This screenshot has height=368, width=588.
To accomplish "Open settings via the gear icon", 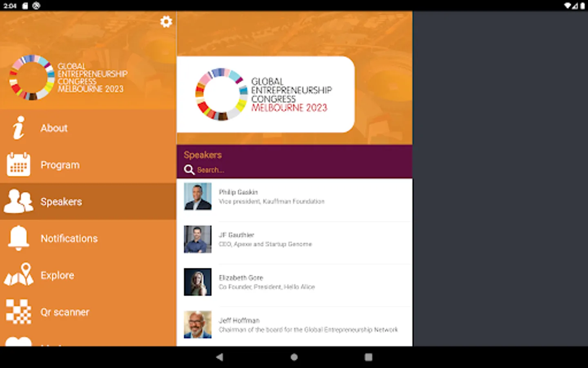I will click(x=166, y=22).
